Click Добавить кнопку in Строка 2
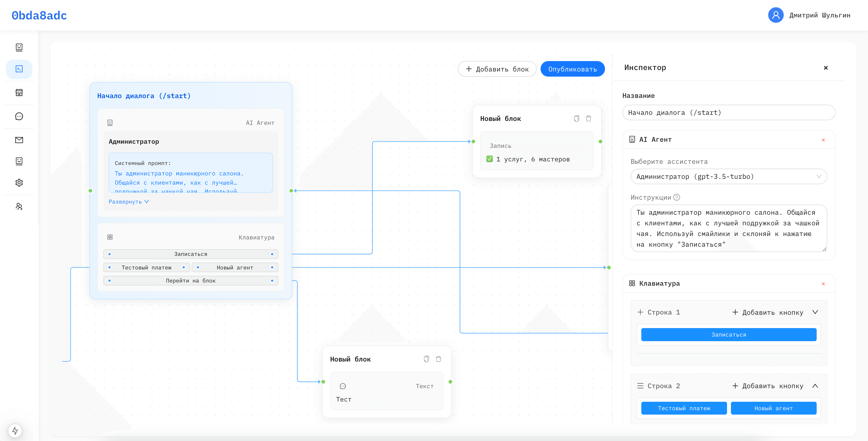Image resolution: width=868 pixels, height=441 pixels. pyautogui.click(x=767, y=386)
